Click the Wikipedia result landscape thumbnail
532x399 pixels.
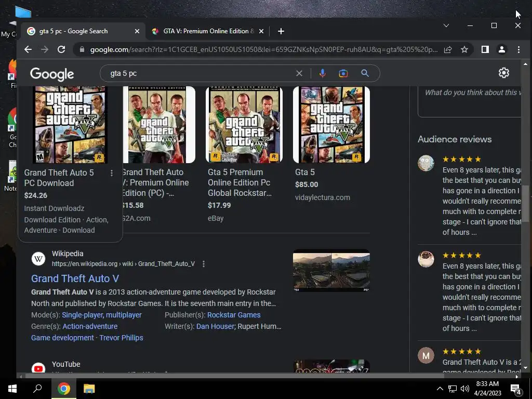tap(331, 271)
